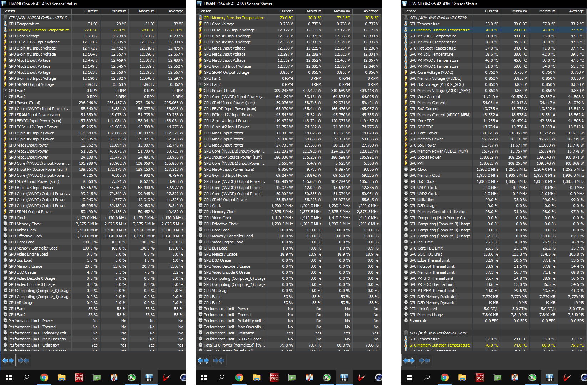Click 70.8 °C average in middle window
Screen dimensions: 588x385
pos(372,18)
